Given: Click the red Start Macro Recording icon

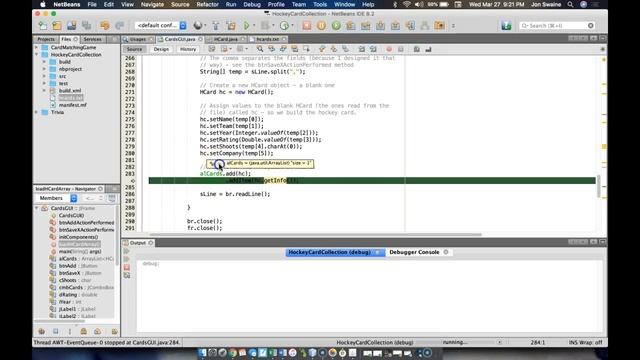Looking at the screenshot, I should tap(389, 49).
